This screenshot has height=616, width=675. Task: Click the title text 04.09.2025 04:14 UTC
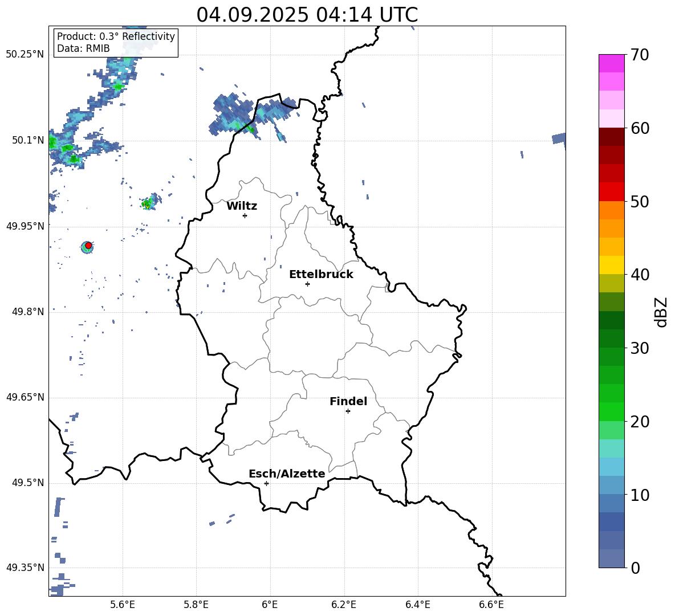click(307, 15)
